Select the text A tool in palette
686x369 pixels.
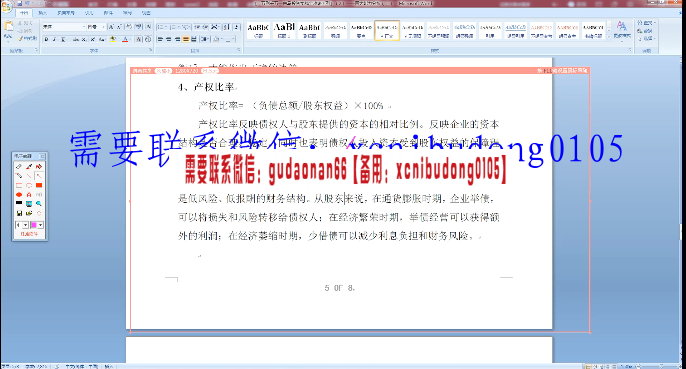pos(29,195)
